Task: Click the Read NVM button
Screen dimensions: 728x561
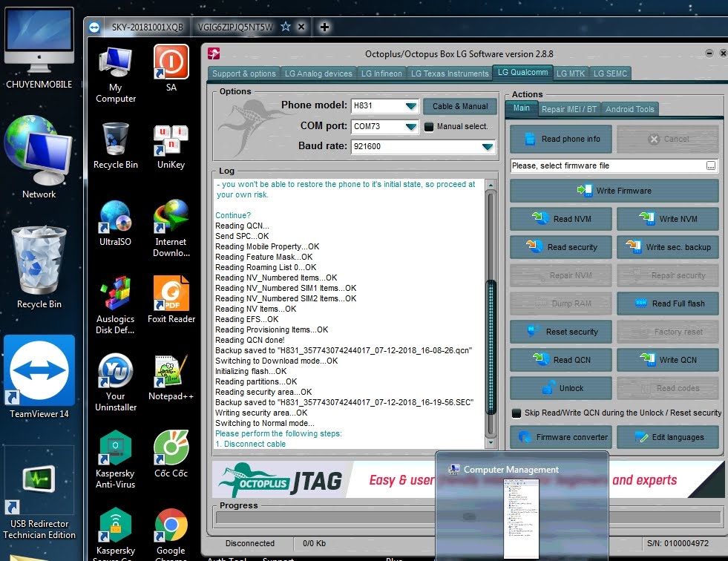Action: [561, 219]
